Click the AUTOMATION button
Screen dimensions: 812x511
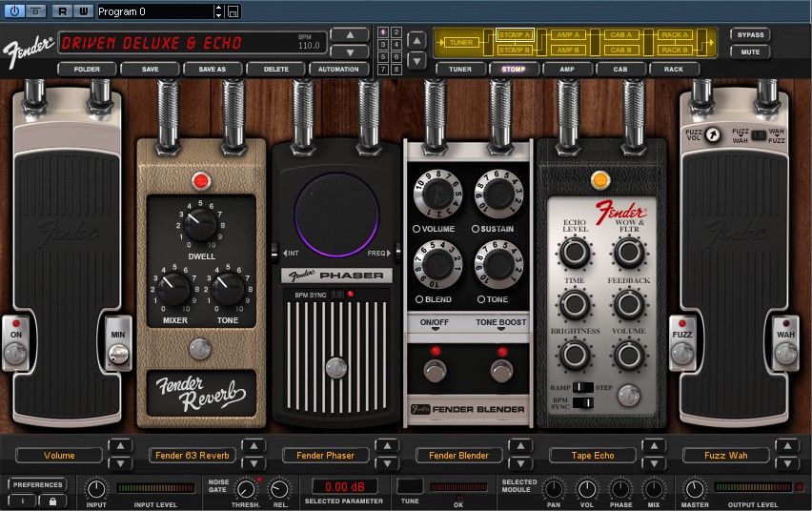pos(338,69)
